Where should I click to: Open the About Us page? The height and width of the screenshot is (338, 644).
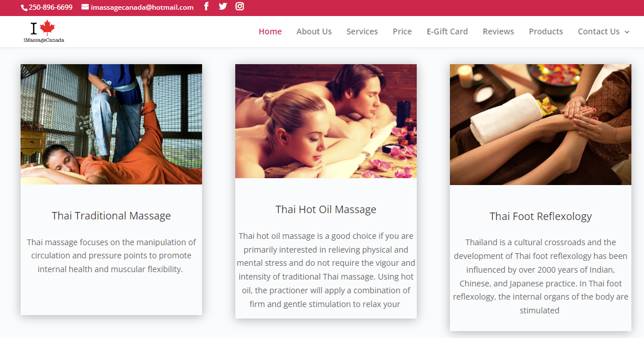pyautogui.click(x=314, y=32)
